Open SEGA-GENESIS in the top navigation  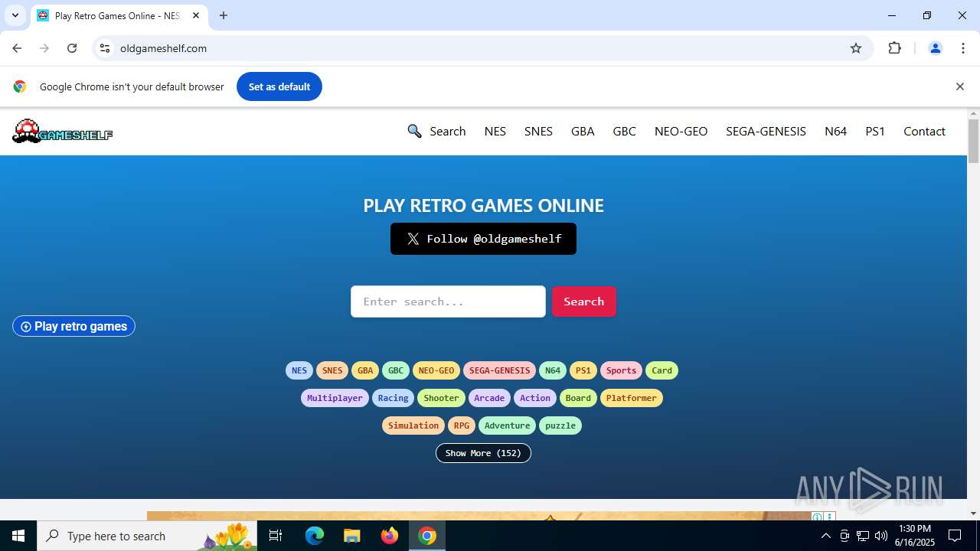(766, 131)
